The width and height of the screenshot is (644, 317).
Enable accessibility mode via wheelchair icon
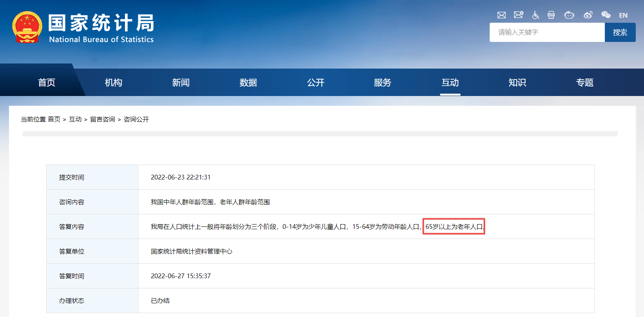(535, 15)
